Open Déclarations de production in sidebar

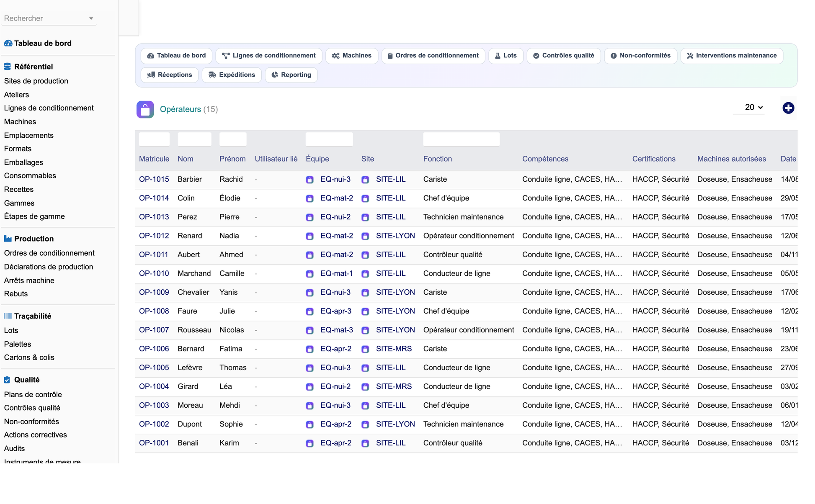pos(49,267)
